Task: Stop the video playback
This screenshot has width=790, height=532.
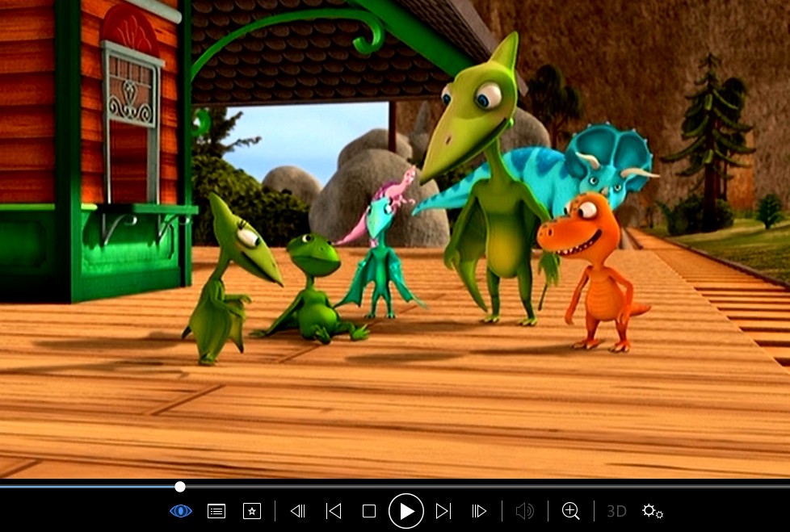Action: point(369,511)
